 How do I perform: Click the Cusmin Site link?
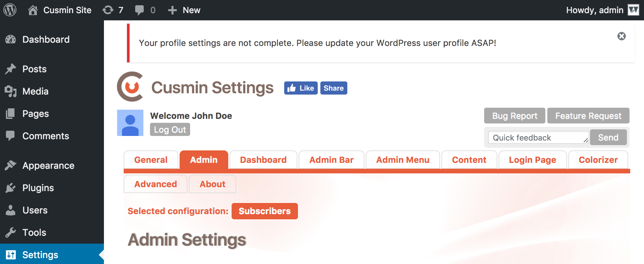pos(67,10)
